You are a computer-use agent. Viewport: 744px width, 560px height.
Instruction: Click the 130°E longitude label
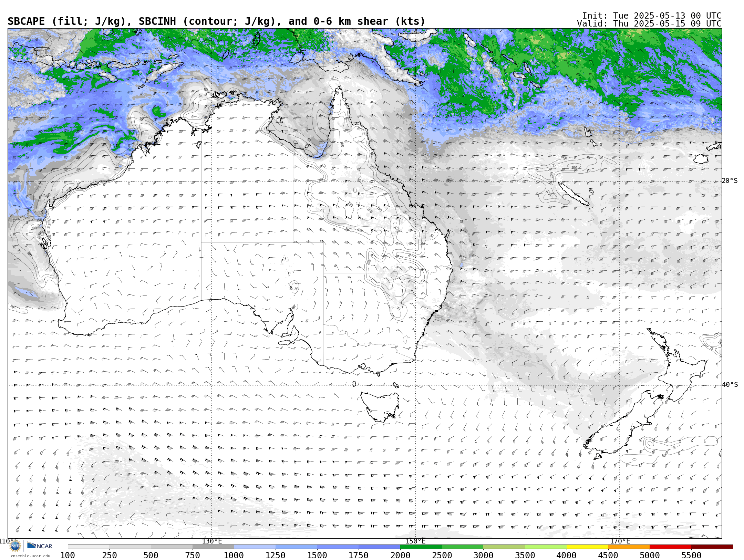212,541
